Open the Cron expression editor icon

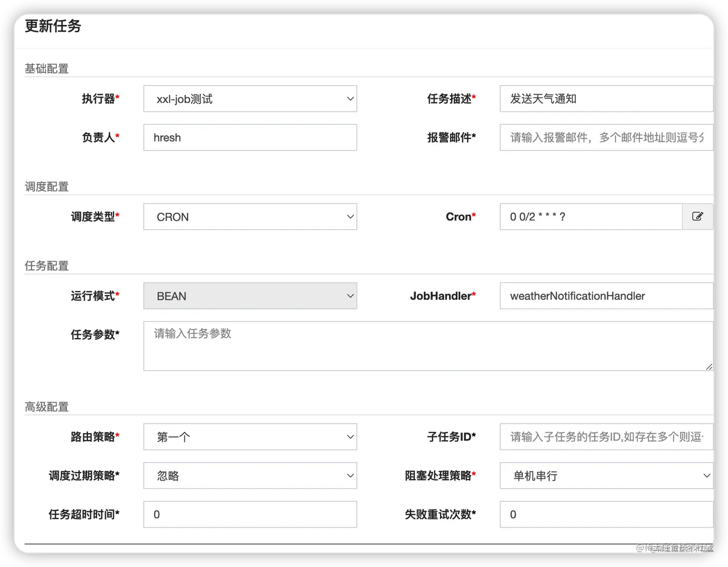(698, 217)
